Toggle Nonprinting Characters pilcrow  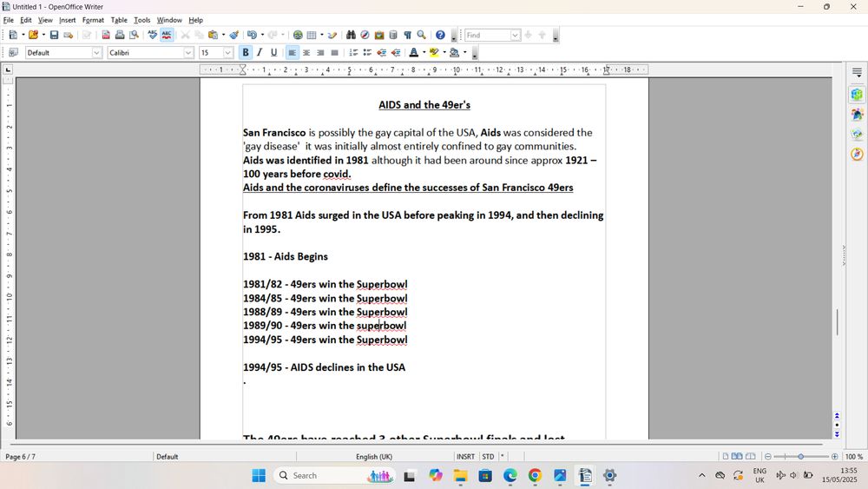click(x=407, y=35)
